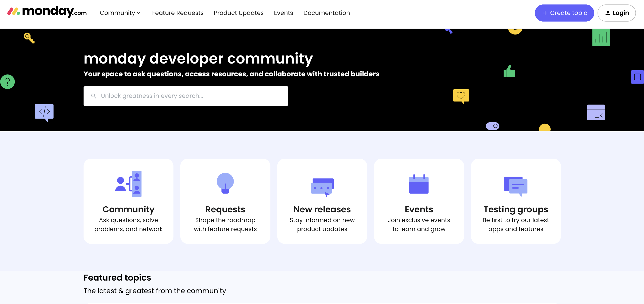Click the 'Featured topics' heading

[x=117, y=278]
